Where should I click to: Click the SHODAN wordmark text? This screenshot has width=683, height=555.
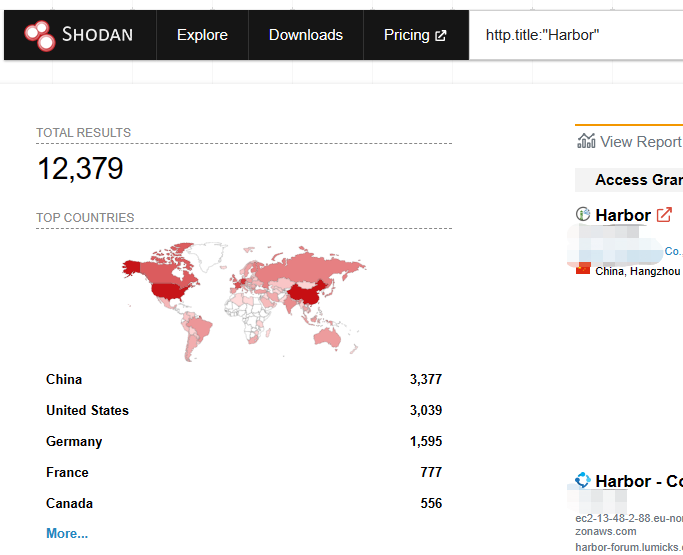[97, 34]
